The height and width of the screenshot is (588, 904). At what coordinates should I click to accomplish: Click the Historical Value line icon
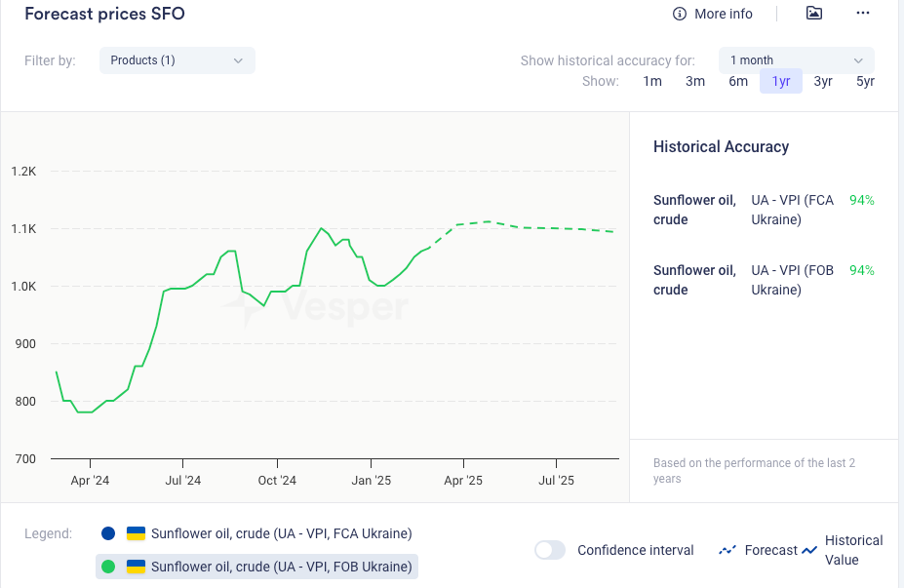pyautogui.click(x=809, y=550)
